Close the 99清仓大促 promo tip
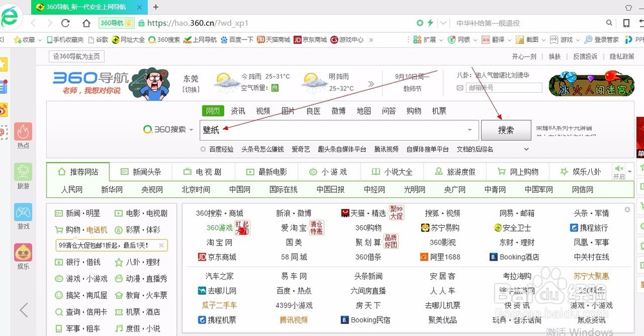The width and height of the screenshot is (644, 336). click(x=162, y=245)
